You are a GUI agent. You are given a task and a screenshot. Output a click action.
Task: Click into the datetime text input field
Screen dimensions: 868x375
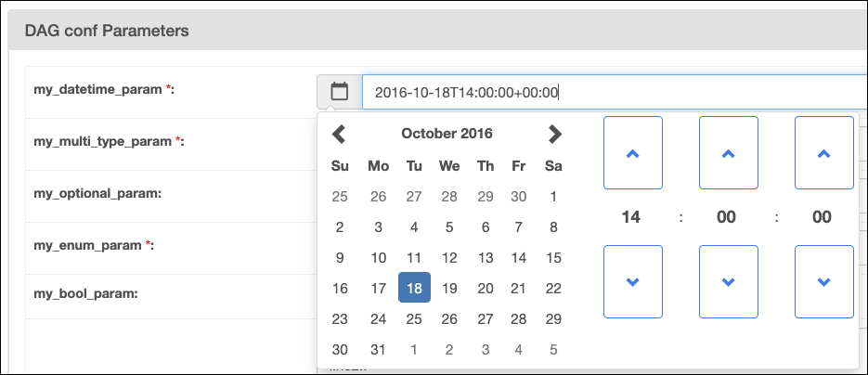click(613, 92)
